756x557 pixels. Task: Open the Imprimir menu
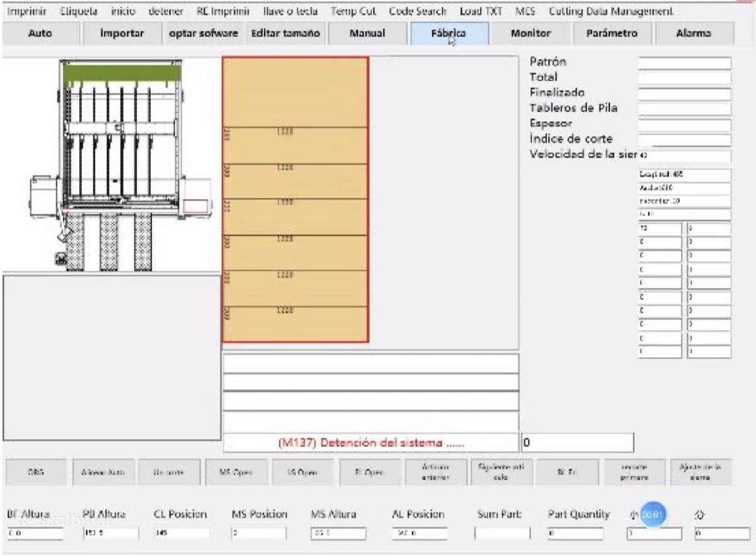pyautogui.click(x=26, y=11)
